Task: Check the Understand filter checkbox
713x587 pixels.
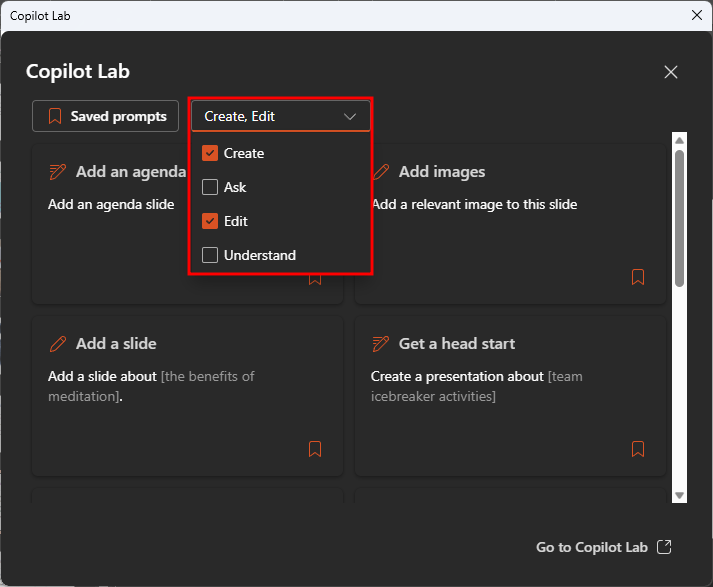Action: (x=210, y=255)
